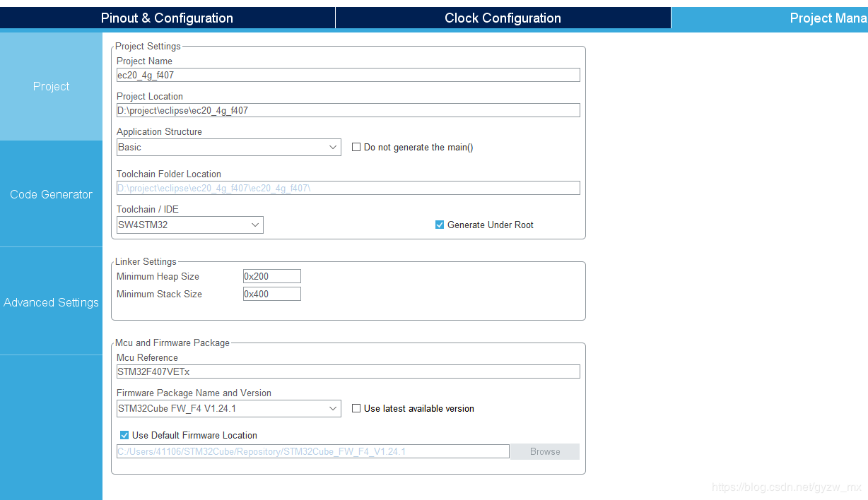The image size is (868, 500).
Task: Open the Code Generator section
Action: [51, 194]
